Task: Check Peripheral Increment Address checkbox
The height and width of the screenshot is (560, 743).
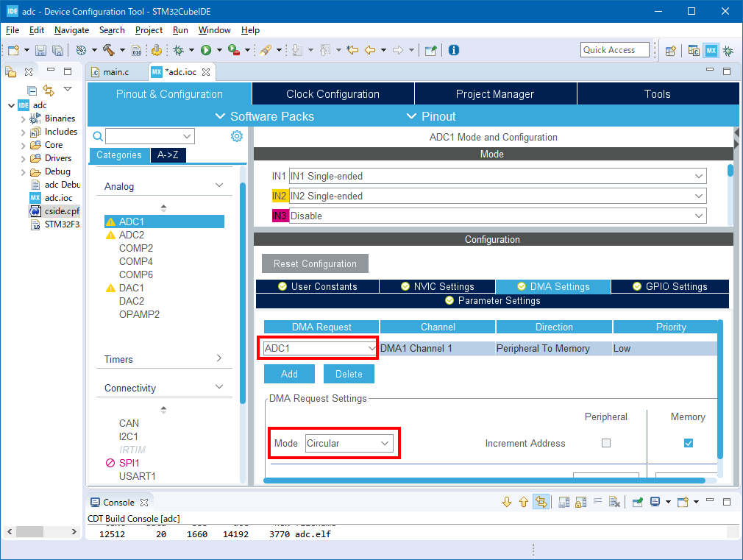Action: (x=605, y=443)
